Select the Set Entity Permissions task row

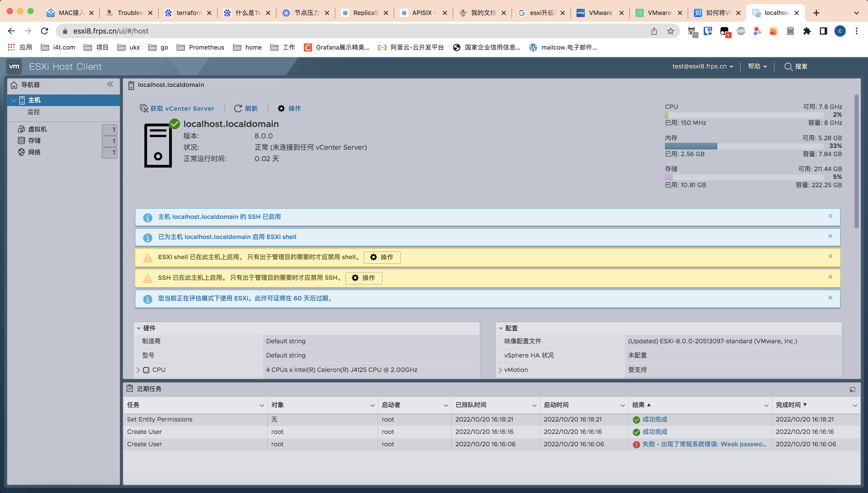(491, 419)
